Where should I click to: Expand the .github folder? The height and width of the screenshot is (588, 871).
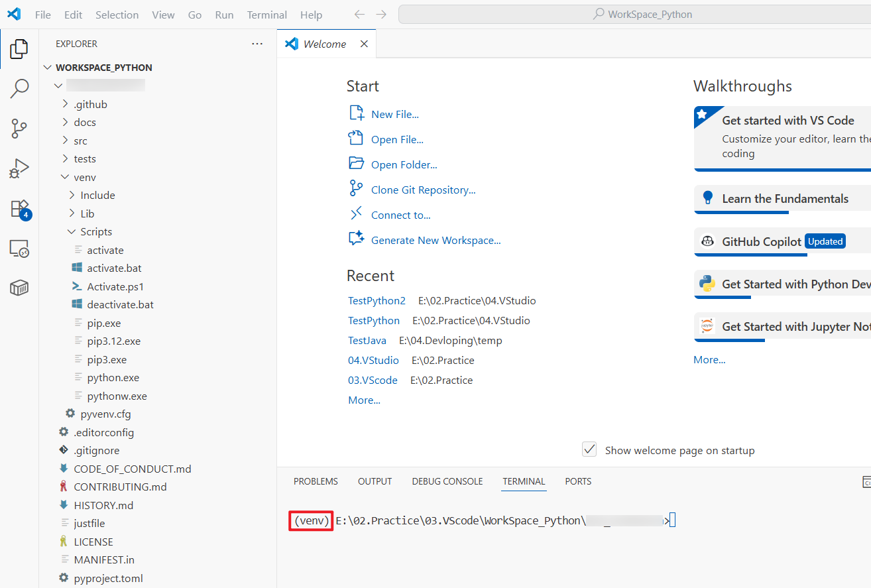click(65, 104)
